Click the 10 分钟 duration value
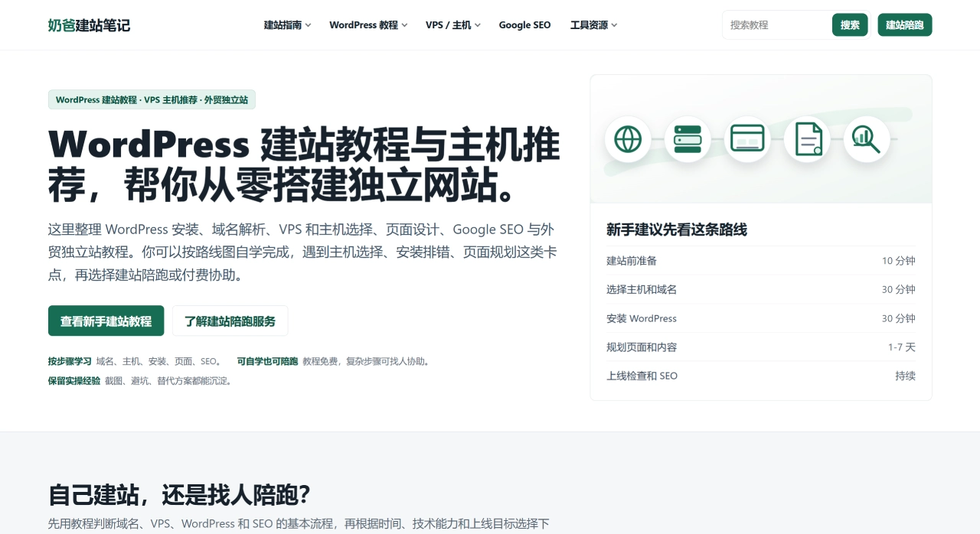This screenshot has height=534, width=980. coord(899,261)
